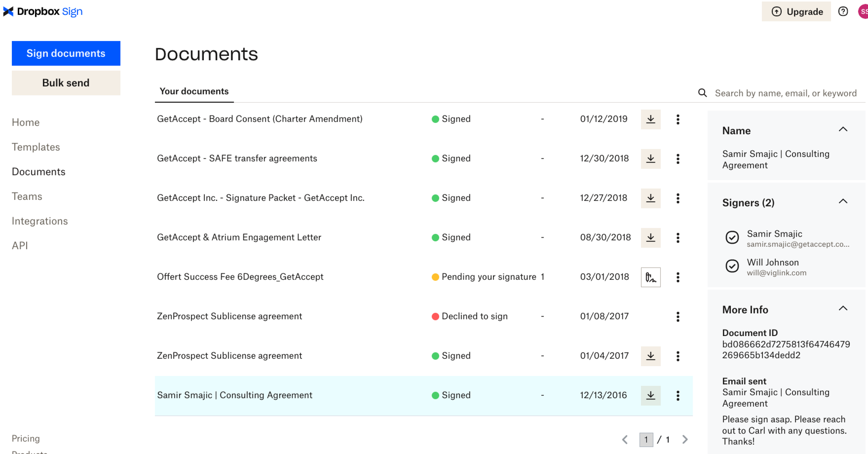Click samir.smajic@getaccept email in Signers
Viewport: 868px width, 454px height.
point(798,244)
